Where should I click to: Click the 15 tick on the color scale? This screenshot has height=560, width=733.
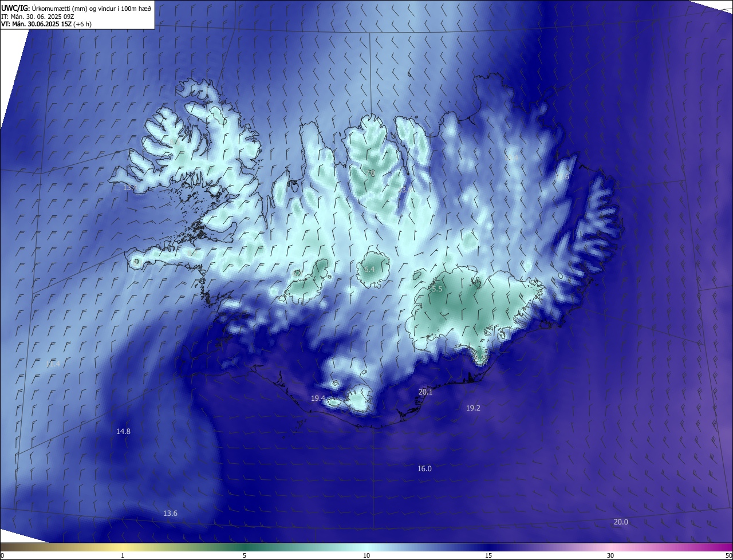click(488, 555)
